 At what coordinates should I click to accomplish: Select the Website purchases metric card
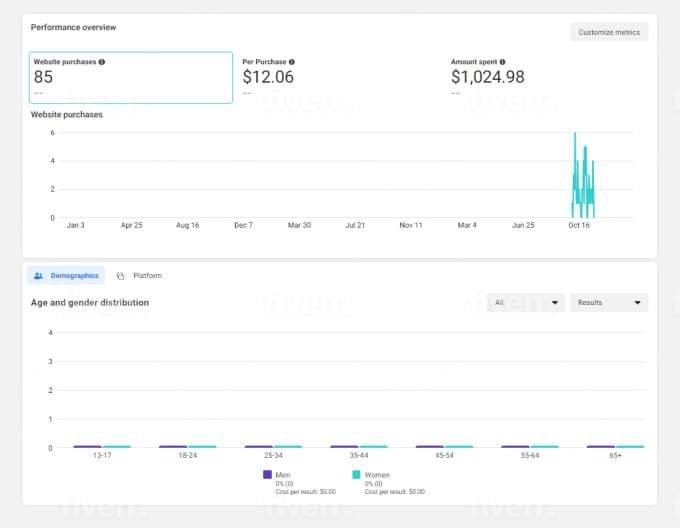[131, 78]
